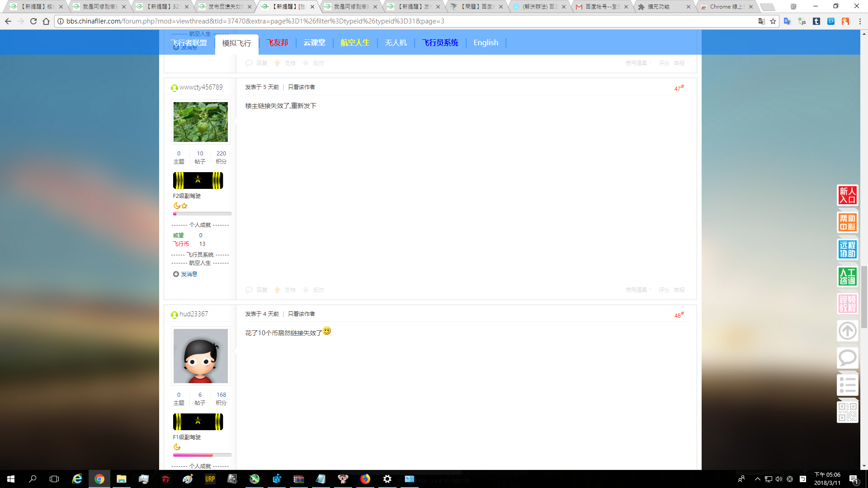Open the 新人入口 sidebar shortcut
Image resolution: width=868 pixels, height=488 pixels.
[848, 195]
